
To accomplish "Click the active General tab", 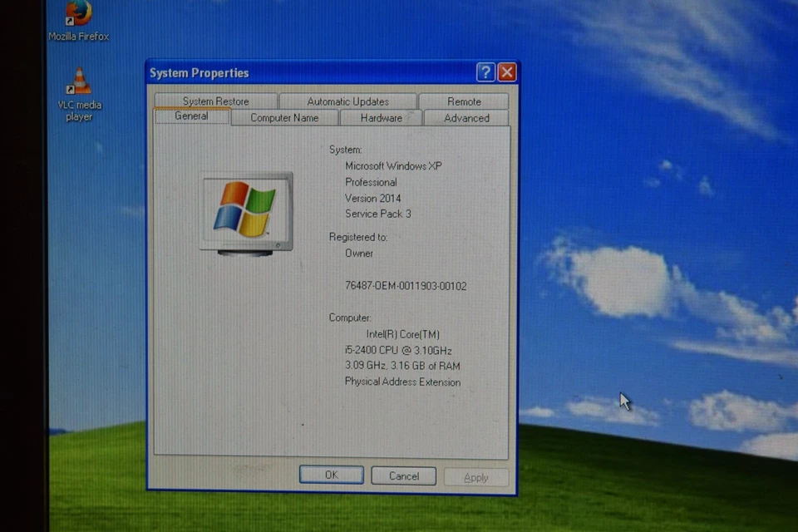I will (x=190, y=116).
